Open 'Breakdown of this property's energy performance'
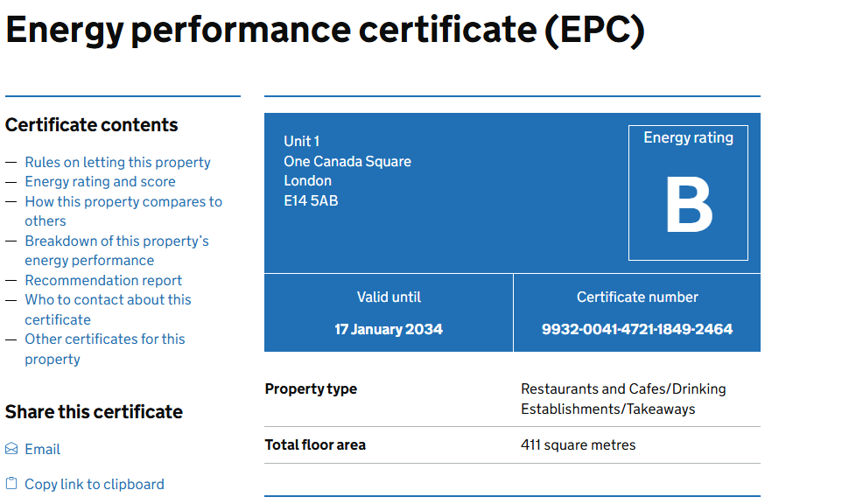Viewport: 849px width, 504px height. point(116,241)
